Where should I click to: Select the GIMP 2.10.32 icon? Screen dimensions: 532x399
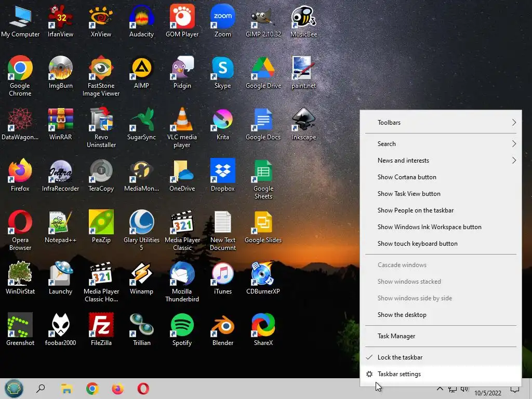(x=263, y=21)
